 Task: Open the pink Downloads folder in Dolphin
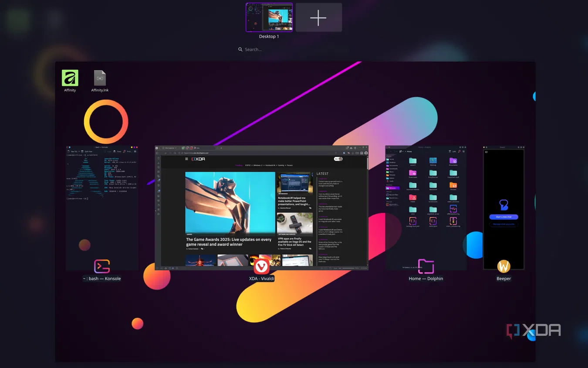413,174
